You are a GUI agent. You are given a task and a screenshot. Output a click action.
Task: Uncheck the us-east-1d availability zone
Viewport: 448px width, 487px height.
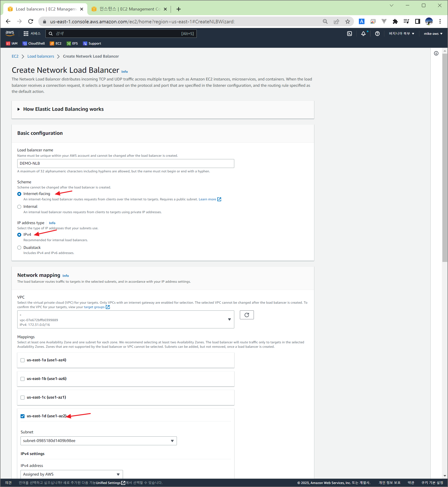pos(23,416)
